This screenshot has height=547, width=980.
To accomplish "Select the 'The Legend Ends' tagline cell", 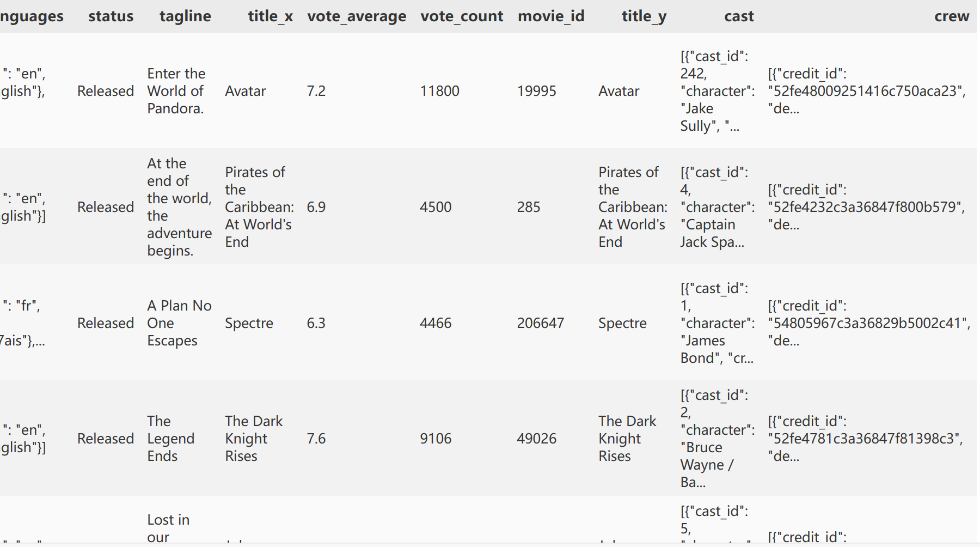I will (170, 439).
